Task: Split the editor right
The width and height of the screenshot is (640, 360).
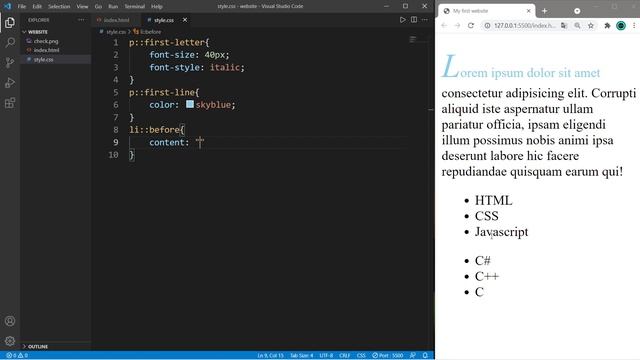Action: [x=414, y=20]
